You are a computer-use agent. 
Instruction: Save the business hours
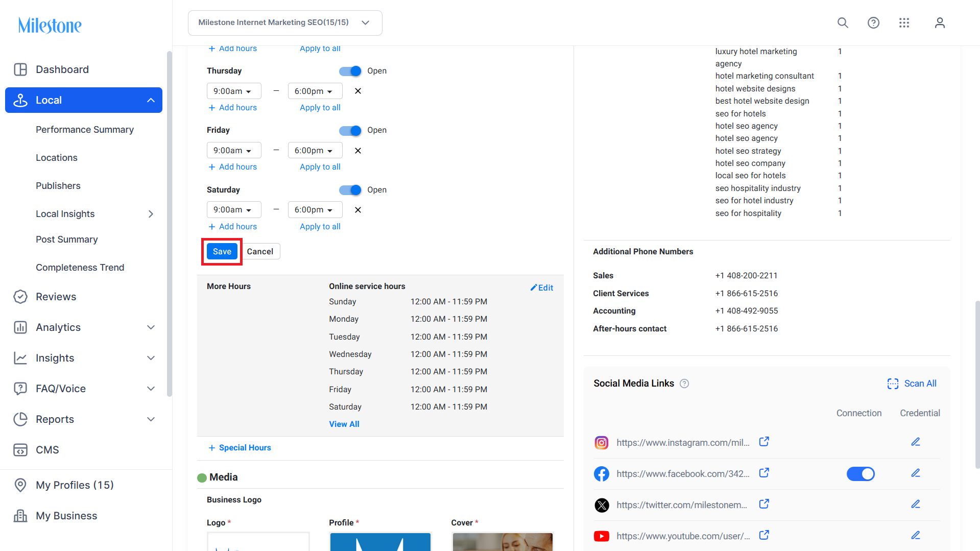tap(222, 251)
